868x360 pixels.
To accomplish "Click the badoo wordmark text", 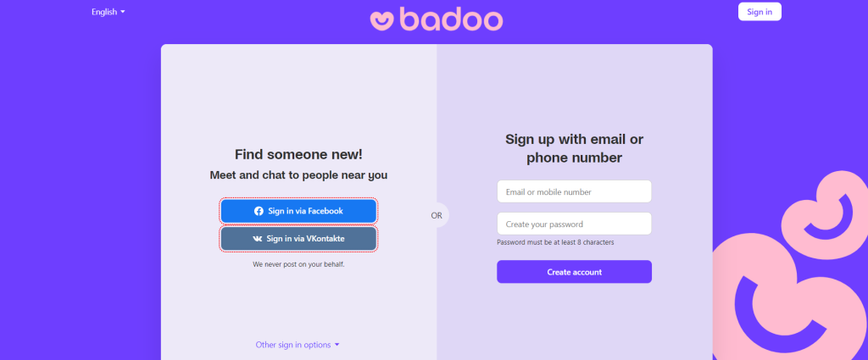I will coord(453,19).
